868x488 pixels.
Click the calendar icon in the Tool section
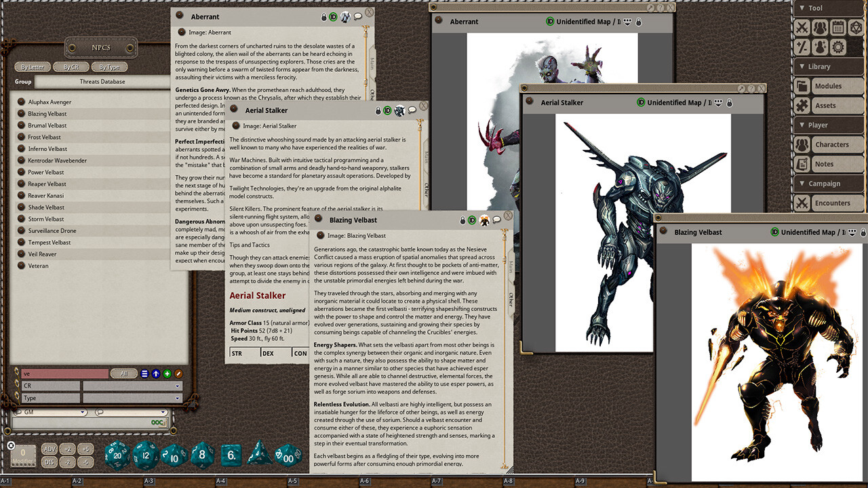pyautogui.click(x=837, y=28)
